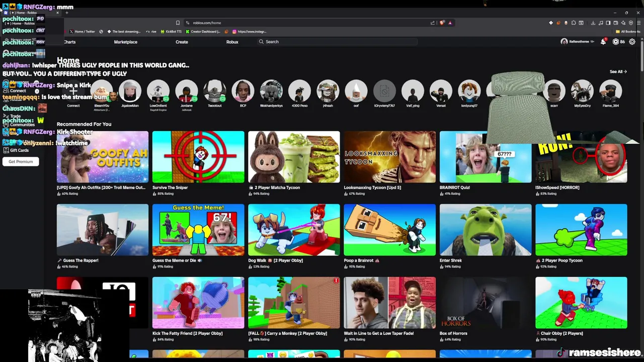Click the Robux balance icon showing 86
The height and width of the screenshot is (362, 644).
coord(616,42)
